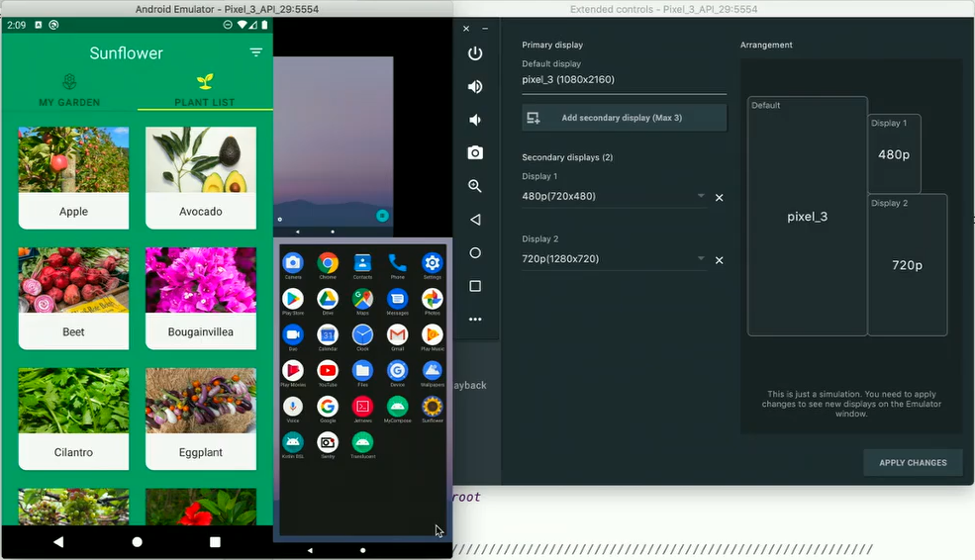Open the Avocado plant card
The height and width of the screenshot is (560, 975).
(201, 178)
